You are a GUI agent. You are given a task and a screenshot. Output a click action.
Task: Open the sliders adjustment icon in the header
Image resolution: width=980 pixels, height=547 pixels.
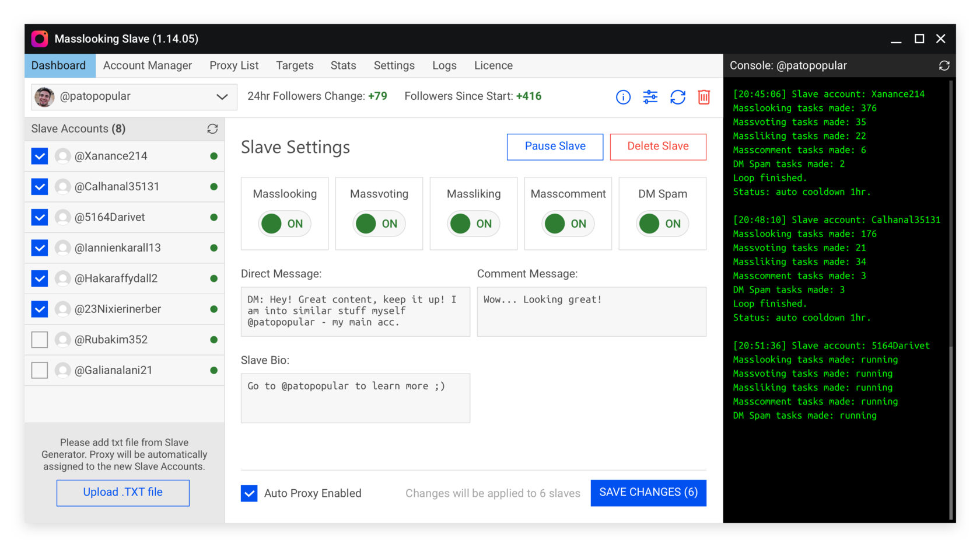[650, 97]
